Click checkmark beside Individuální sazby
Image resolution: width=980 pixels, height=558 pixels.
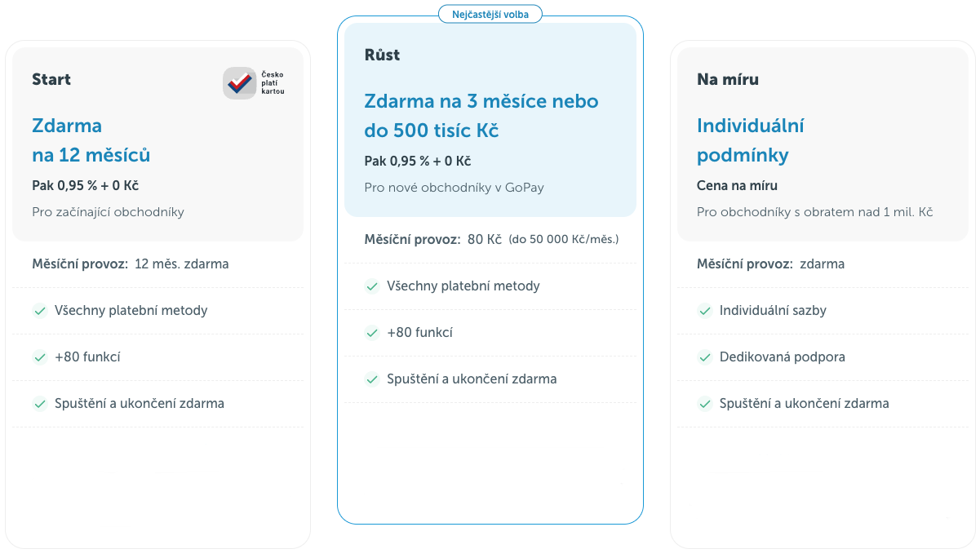(x=705, y=311)
